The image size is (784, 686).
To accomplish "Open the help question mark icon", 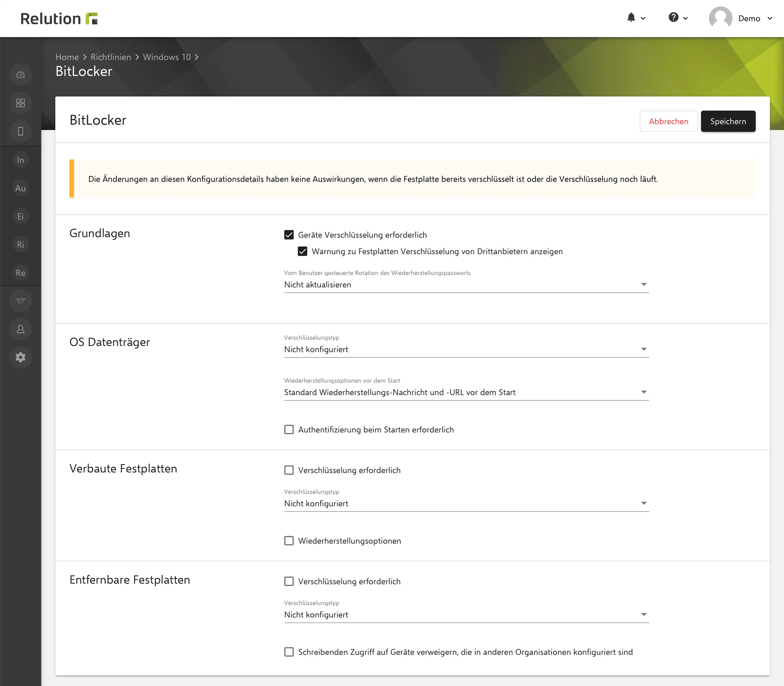I will point(673,18).
